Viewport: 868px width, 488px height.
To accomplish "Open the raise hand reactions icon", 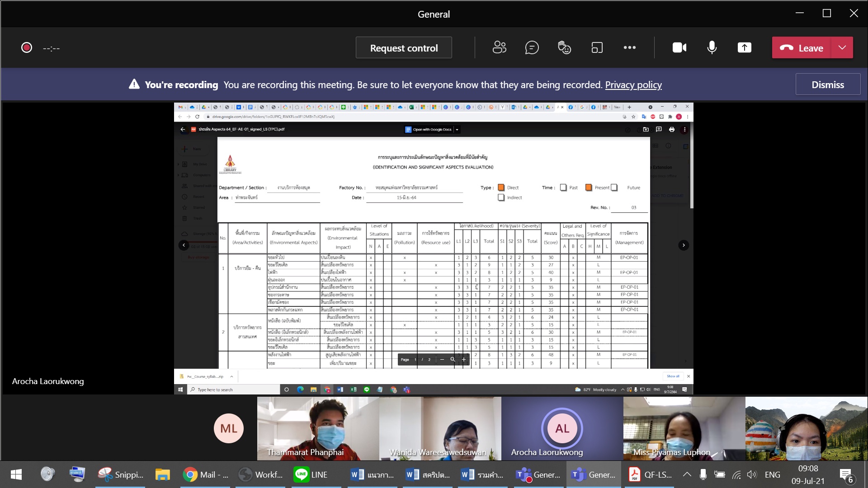I will pos(564,47).
